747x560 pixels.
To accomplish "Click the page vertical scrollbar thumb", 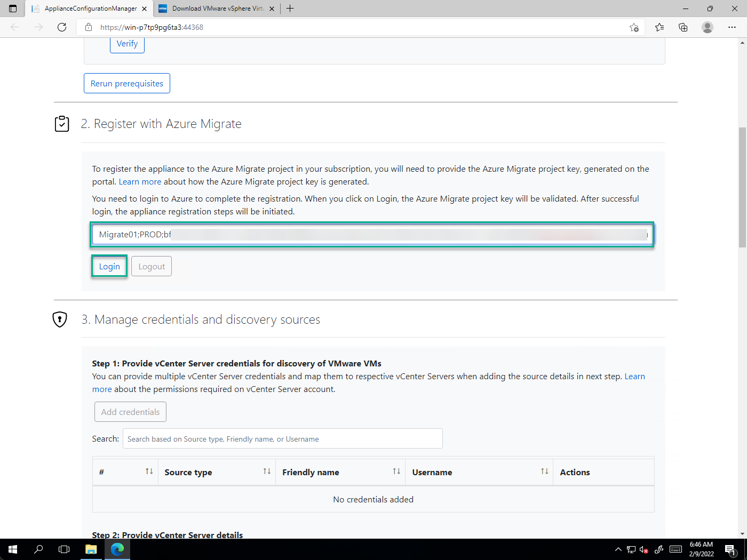I will pyautogui.click(x=742, y=187).
